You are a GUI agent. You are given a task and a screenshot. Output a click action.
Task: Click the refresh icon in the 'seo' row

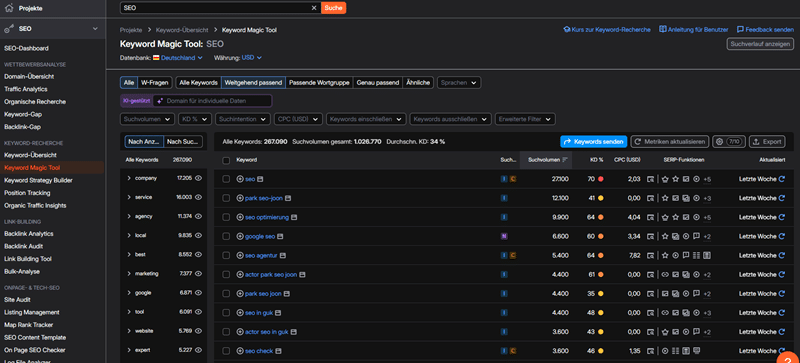(782, 179)
